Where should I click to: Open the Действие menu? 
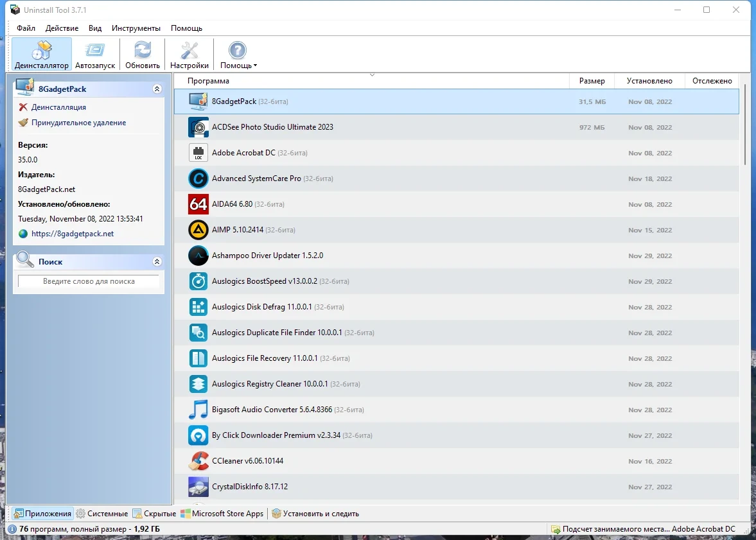(x=62, y=28)
